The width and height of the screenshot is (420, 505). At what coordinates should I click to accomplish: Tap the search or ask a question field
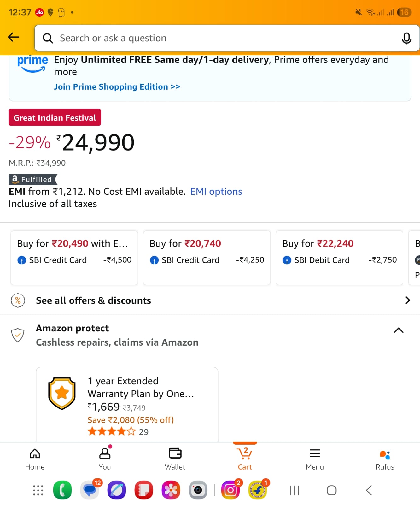pos(221,38)
